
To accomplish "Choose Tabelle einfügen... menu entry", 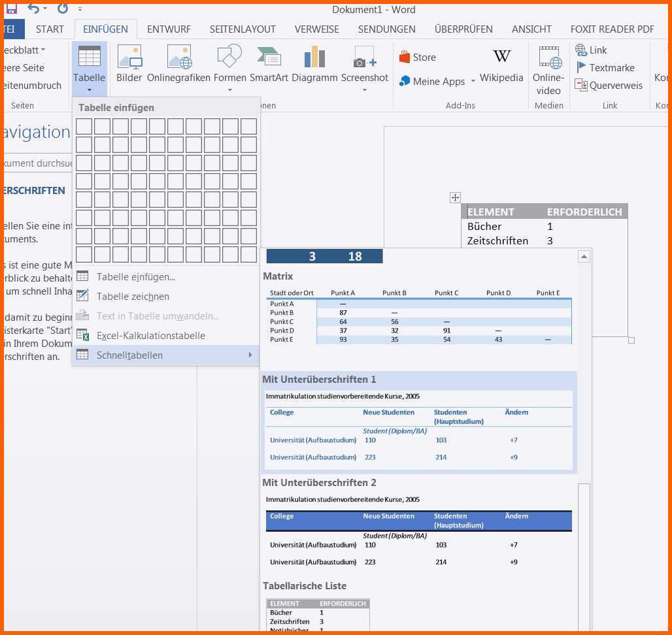I will pyautogui.click(x=135, y=277).
